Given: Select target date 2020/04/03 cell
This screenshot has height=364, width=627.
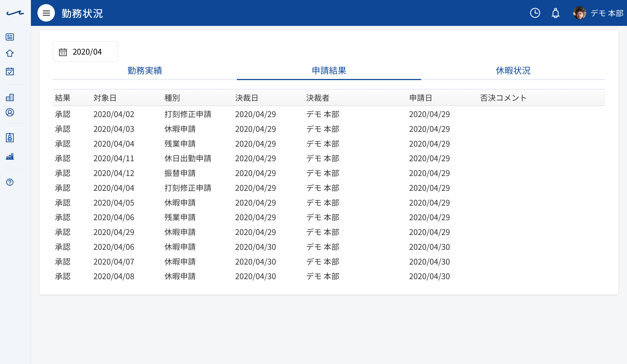Looking at the screenshot, I should click(x=114, y=129).
